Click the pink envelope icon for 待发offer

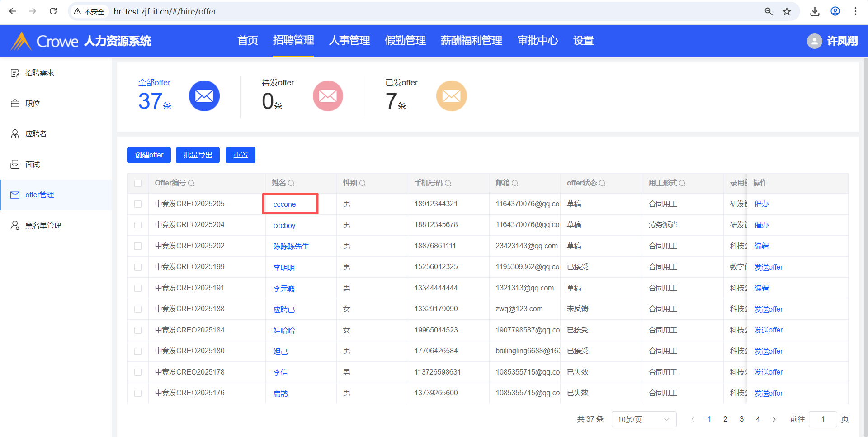click(328, 96)
